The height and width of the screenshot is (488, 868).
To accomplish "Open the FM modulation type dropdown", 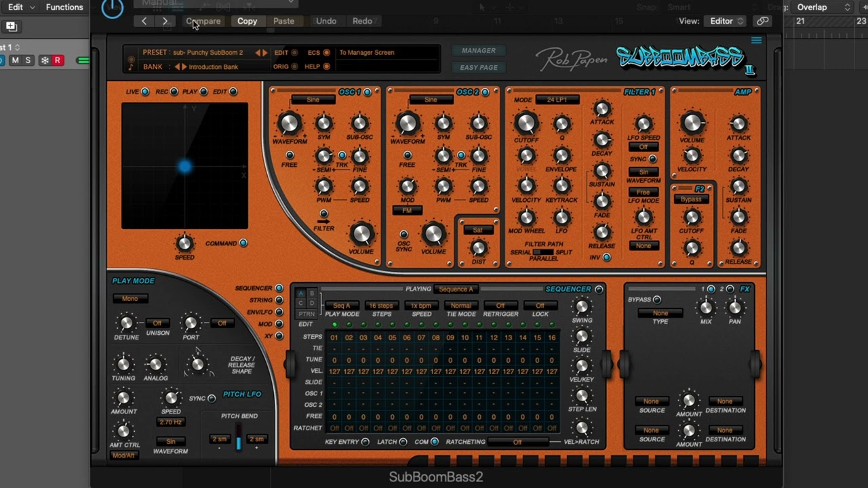I will click(x=407, y=210).
